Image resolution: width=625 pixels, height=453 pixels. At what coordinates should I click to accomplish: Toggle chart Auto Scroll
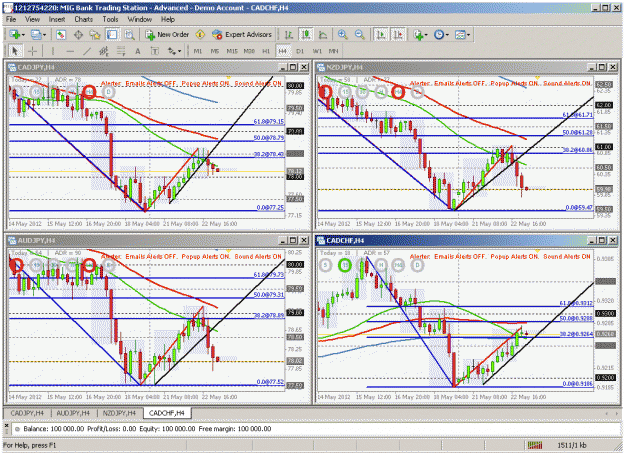[x=381, y=35]
